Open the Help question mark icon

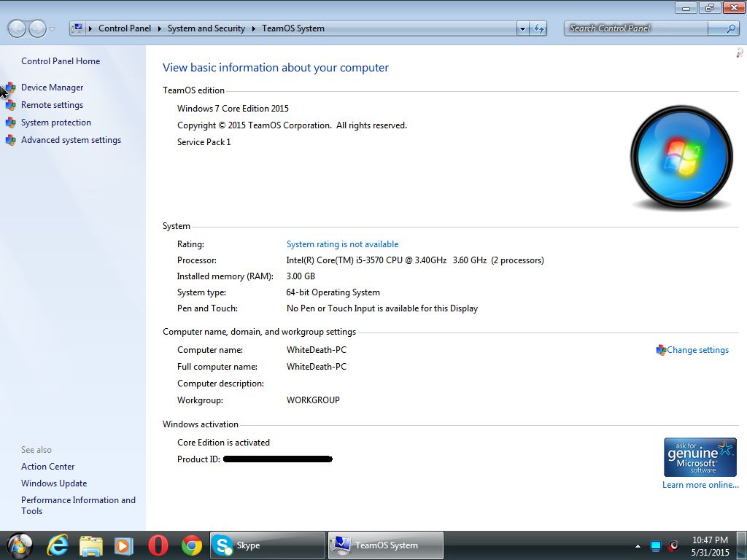pyautogui.click(x=740, y=52)
